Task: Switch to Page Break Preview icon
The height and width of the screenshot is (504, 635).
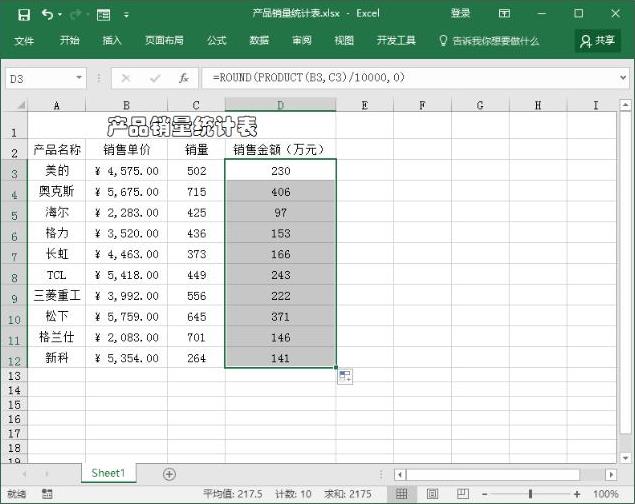Action: (462, 493)
